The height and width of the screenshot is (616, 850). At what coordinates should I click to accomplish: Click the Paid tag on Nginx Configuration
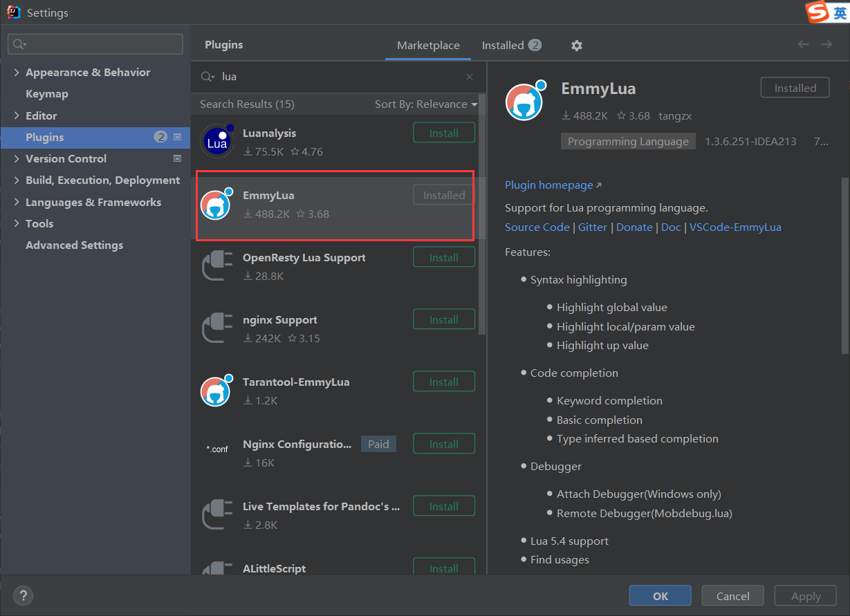378,444
